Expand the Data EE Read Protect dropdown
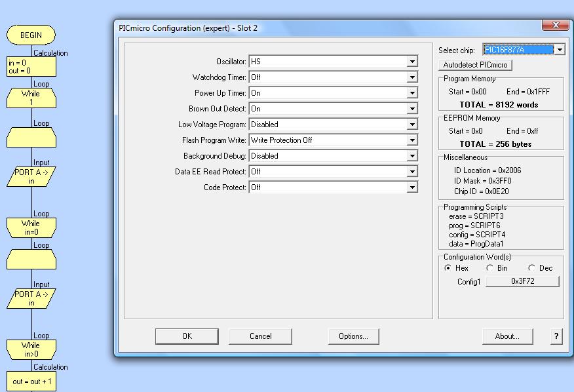Screen dimensions: 574x392 pos(333,172)
